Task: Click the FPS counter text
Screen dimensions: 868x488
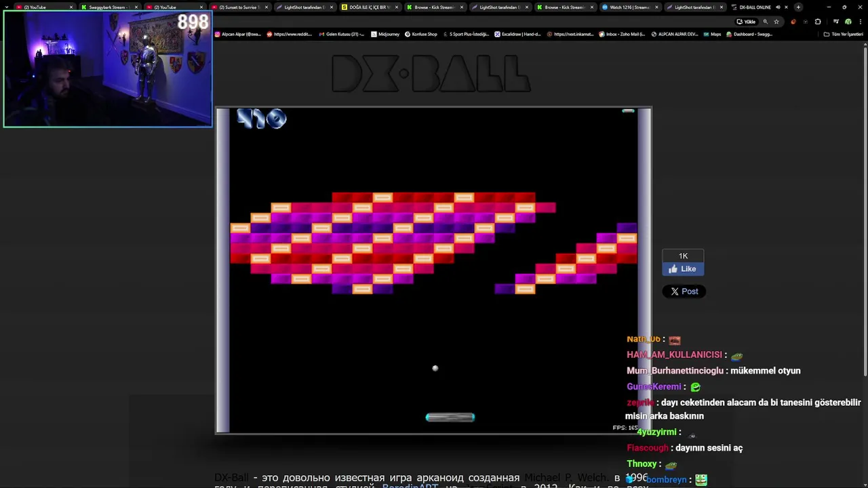Action: [625, 428]
